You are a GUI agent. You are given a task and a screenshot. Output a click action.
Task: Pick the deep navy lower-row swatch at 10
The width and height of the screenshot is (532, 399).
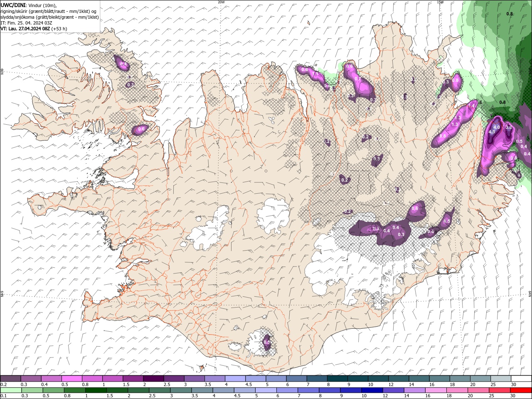tap(372, 390)
